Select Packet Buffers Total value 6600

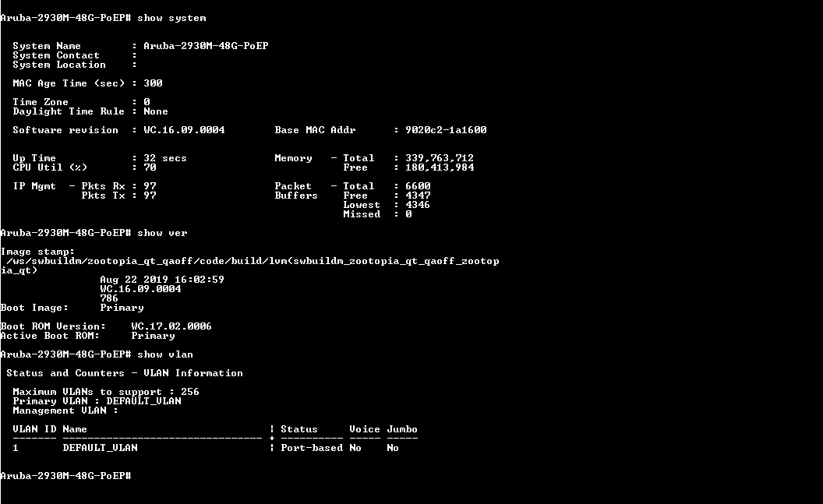418,186
